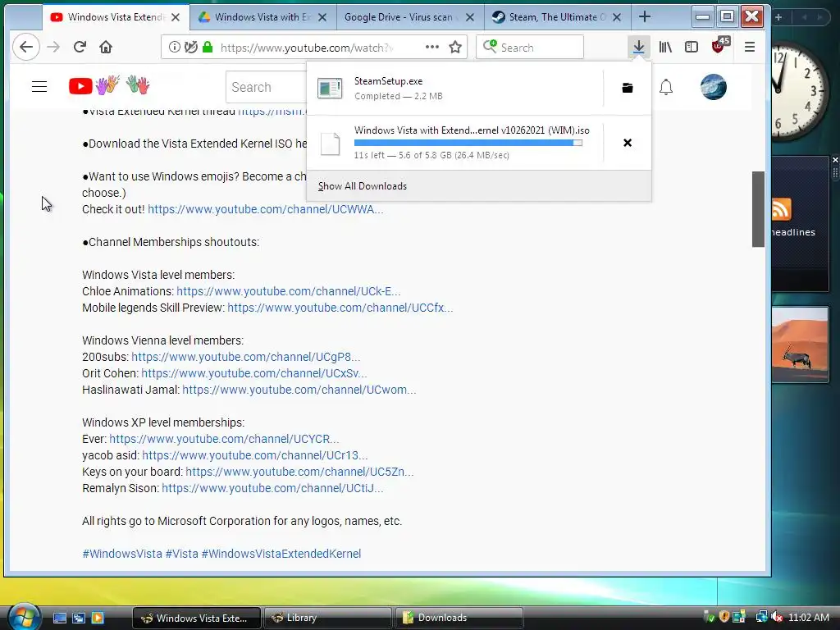Image resolution: width=840 pixels, height=630 pixels.
Task: Switch to Google Drive Virus scan tab
Action: tap(410, 17)
